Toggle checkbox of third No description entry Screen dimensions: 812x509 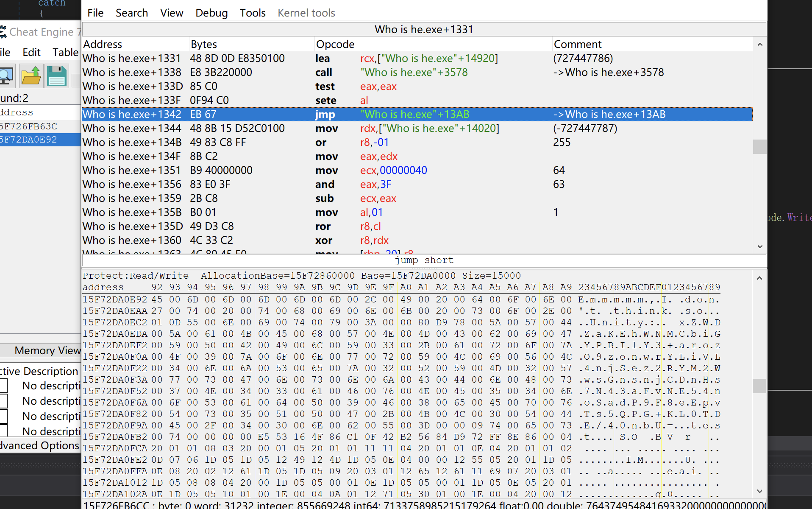tap(3, 416)
